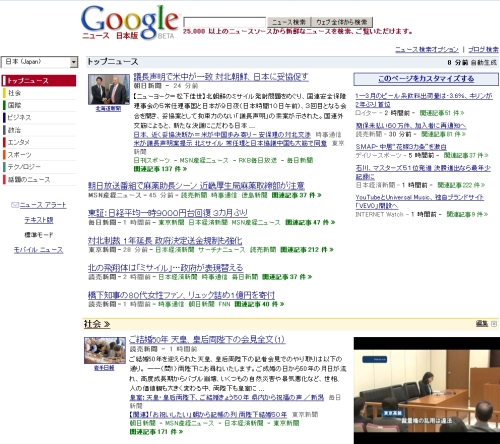
Task: Open 関連記事 137 件 link
Action: pyautogui.click(x=160, y=169)
